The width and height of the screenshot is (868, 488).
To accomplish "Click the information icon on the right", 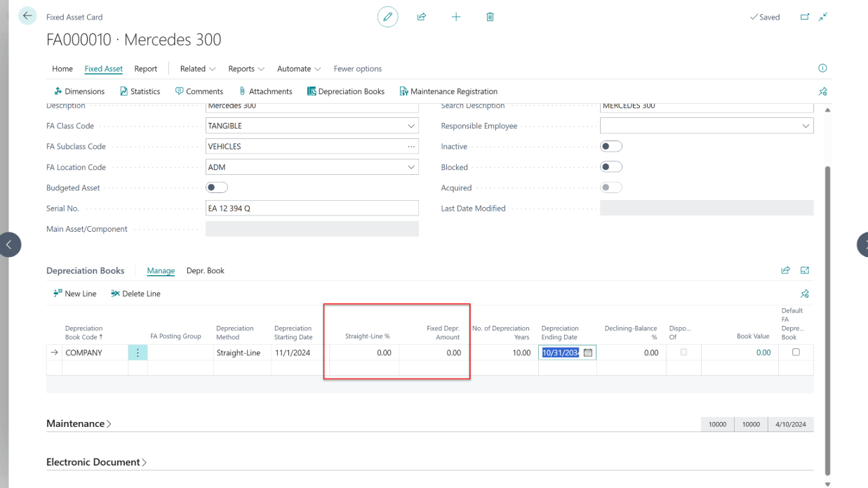I will coord(822,68).
